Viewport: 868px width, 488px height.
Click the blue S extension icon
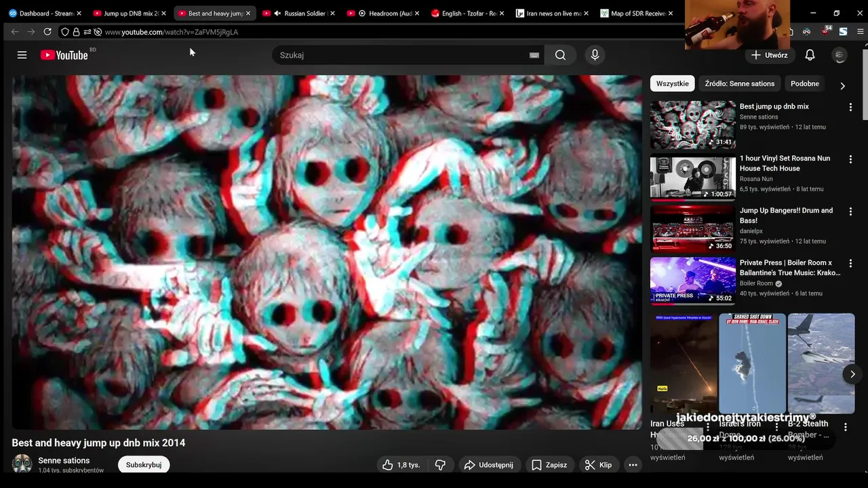[843, 32]
